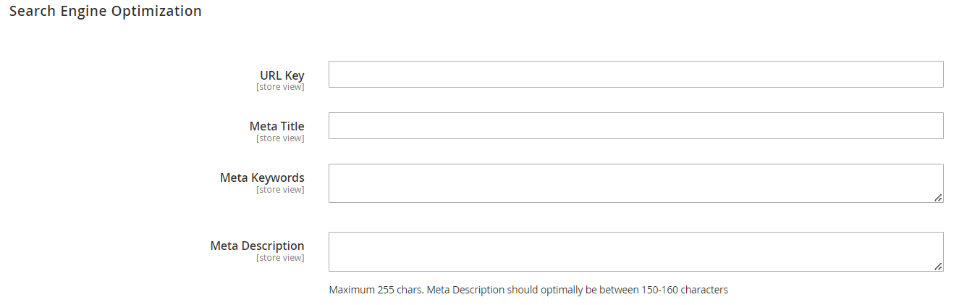Place cursor in Meta Description textarea

pyautogui.click(x=635, y=251)
